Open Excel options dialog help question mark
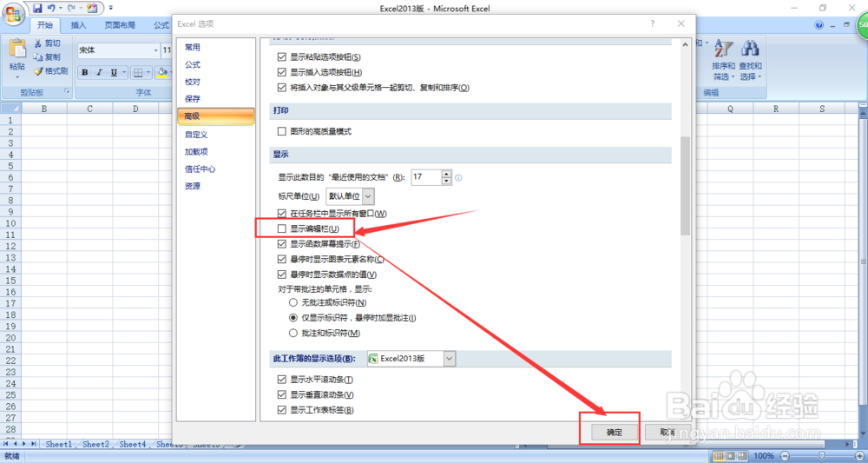The width and height of the screenshot is (868, 463). point(653,23)
